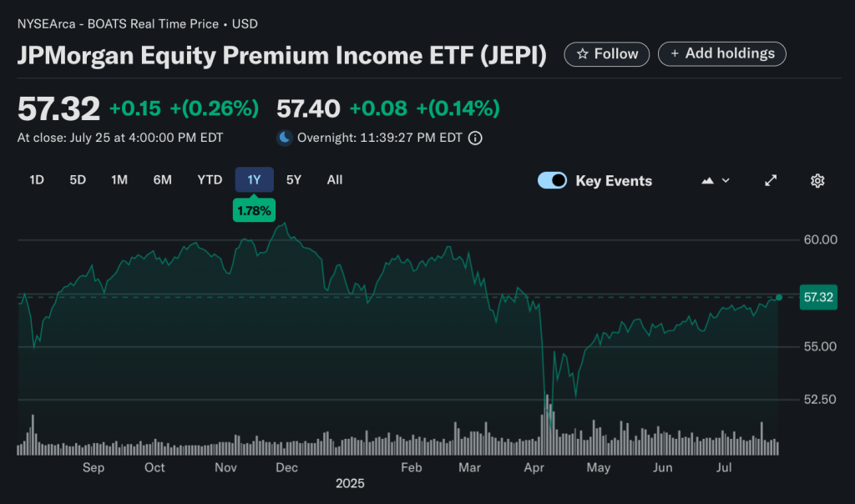
Task: Switch to the 5Y time range tab
Action: pyautogui.click(x=293, y=179)
